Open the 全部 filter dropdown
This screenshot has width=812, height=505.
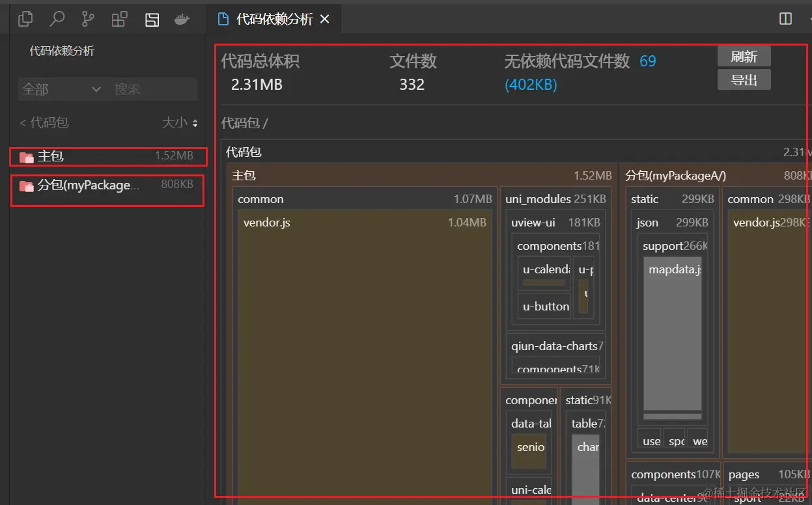61,89
